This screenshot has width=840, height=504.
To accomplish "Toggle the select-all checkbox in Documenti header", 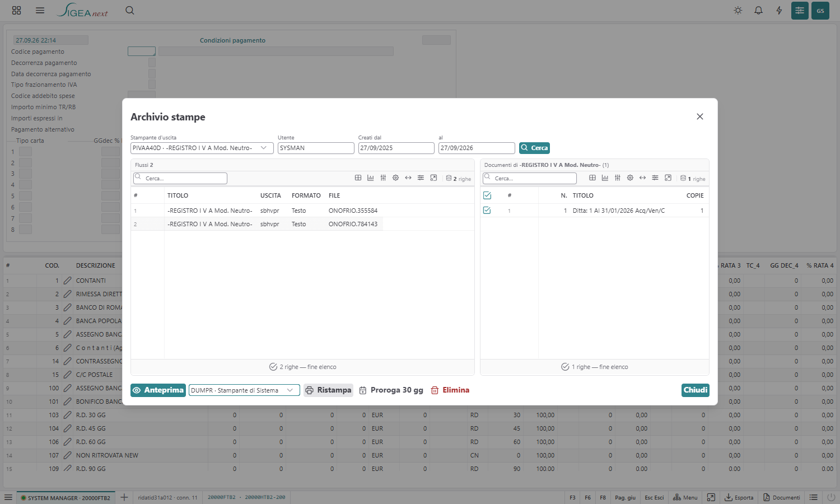I will click(487, 195).
